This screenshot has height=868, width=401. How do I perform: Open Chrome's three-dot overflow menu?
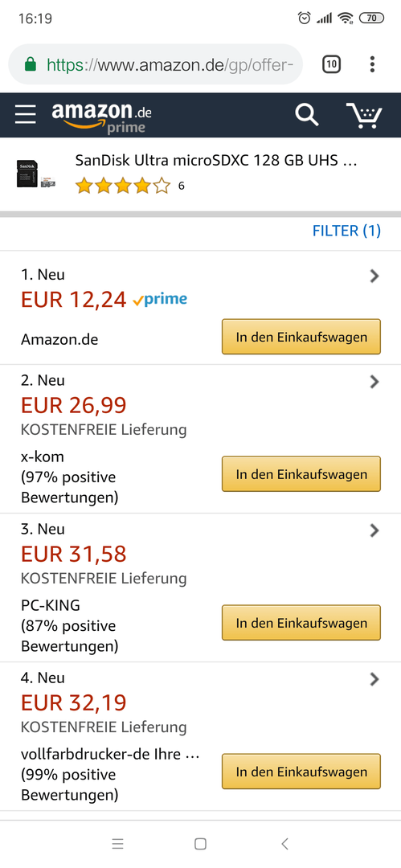[x=372, y=64]
